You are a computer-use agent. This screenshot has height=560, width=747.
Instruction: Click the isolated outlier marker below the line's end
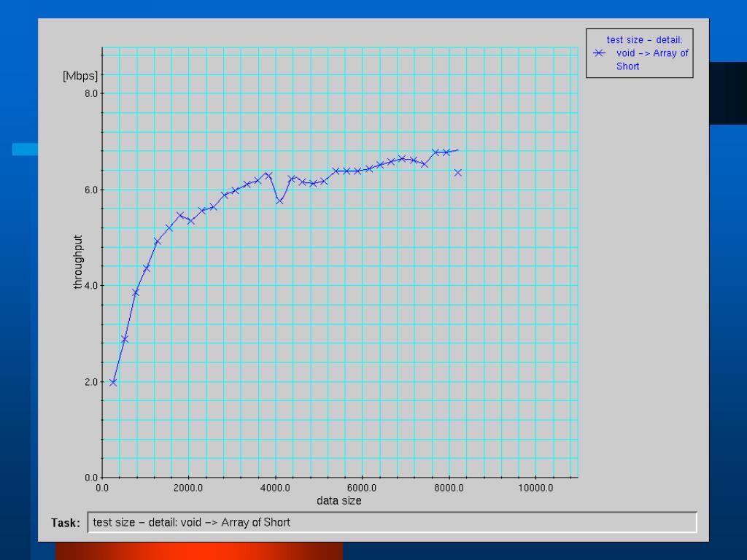click(458, 172)
